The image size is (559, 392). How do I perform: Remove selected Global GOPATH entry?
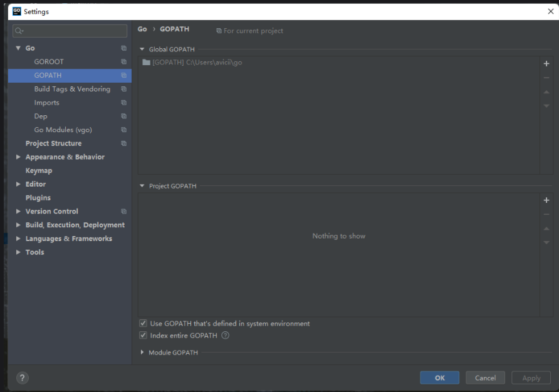(546, 78)
